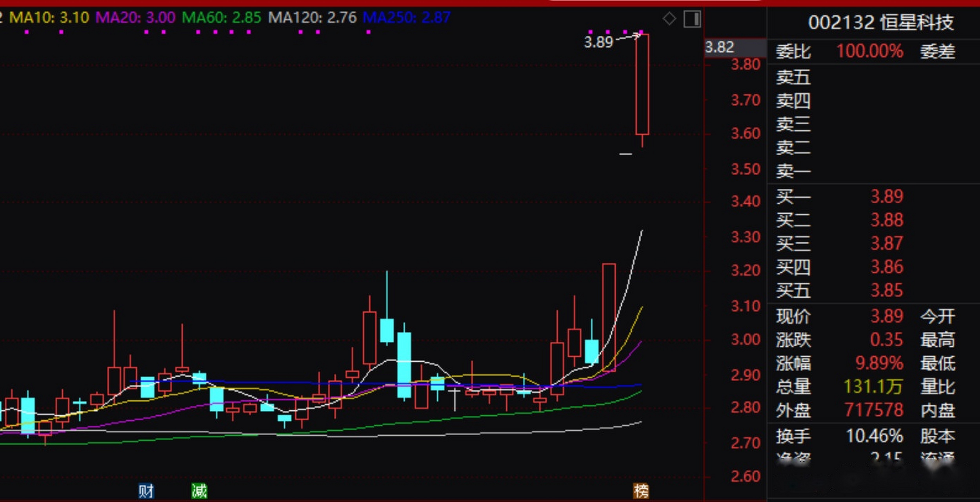Click the stock title 002132 恒星科技
Screen dimensions: 980x502
(x=880, y=22)
